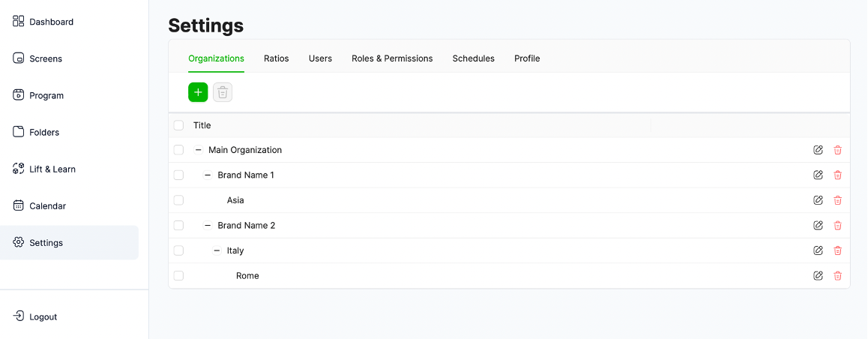Collapse the Italy tree node
Viewport: 868px width, 339px height.
pyautogui.click(x=217, y=250)
